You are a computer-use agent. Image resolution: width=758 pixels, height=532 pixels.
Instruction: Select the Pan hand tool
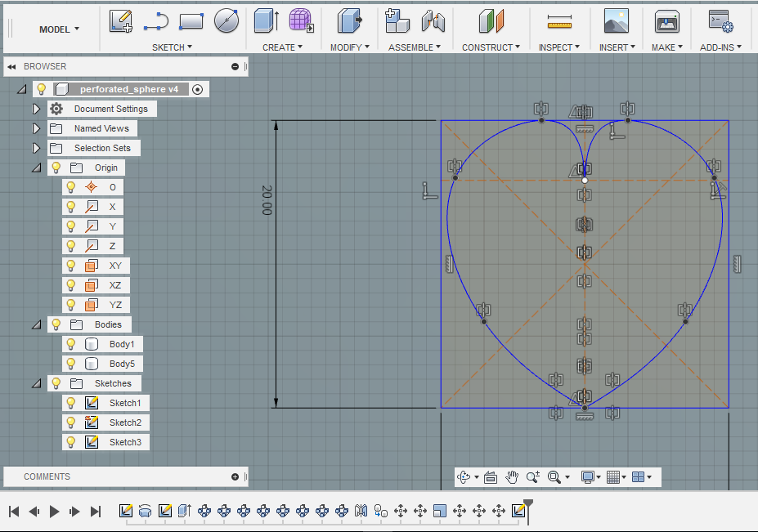coord(512,477)
